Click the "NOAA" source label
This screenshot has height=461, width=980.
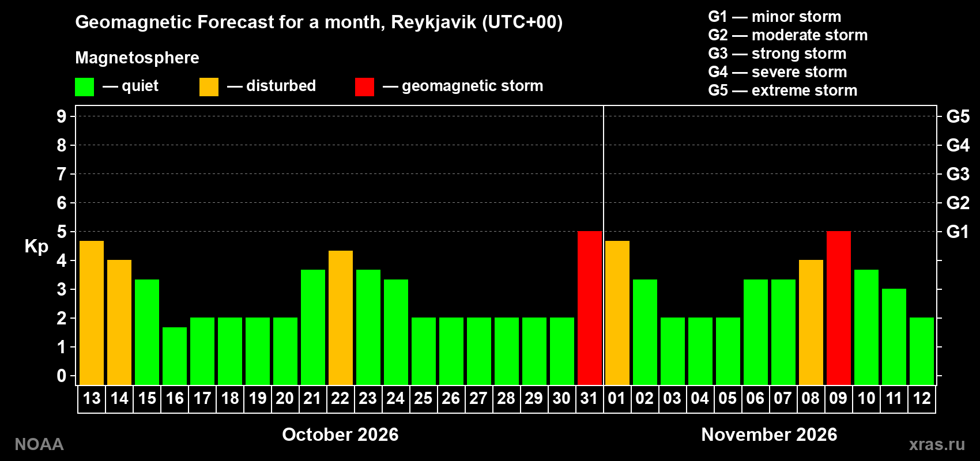click(x=39, y=444)
